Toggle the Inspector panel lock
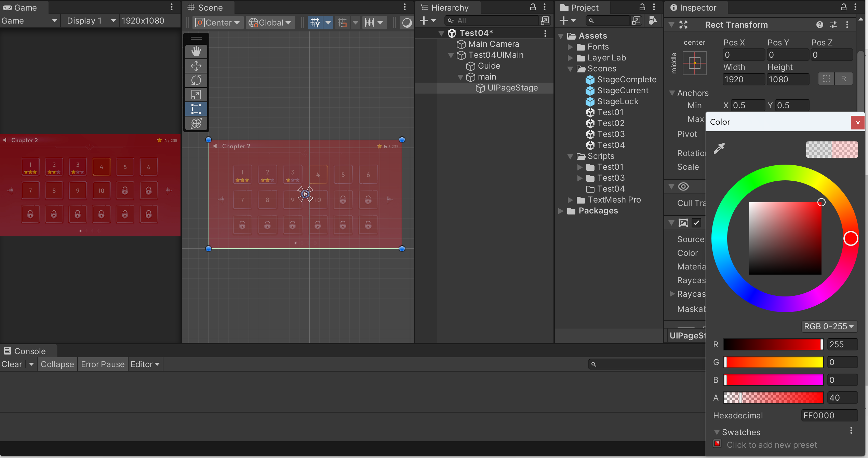Screen dimensions: 868x458 point(843,7)
